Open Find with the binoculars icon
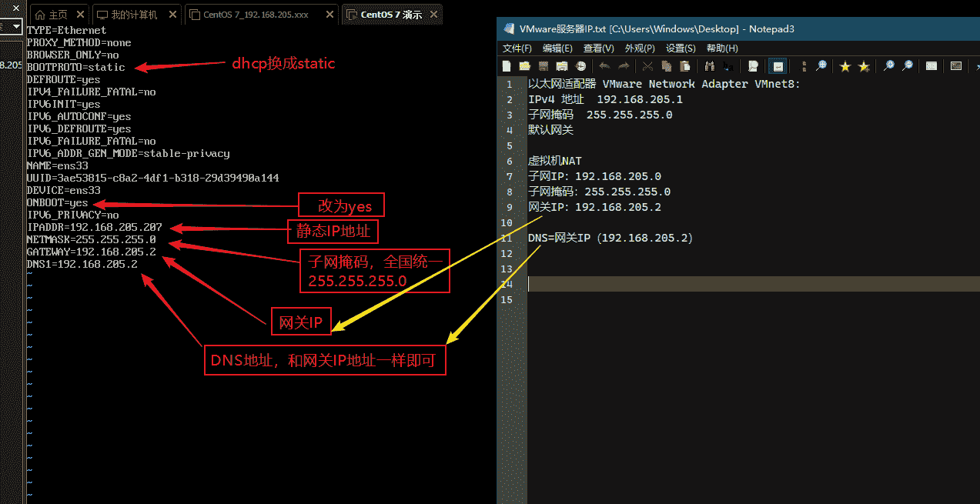Screen dimensions: 980x504 (709, 66)
